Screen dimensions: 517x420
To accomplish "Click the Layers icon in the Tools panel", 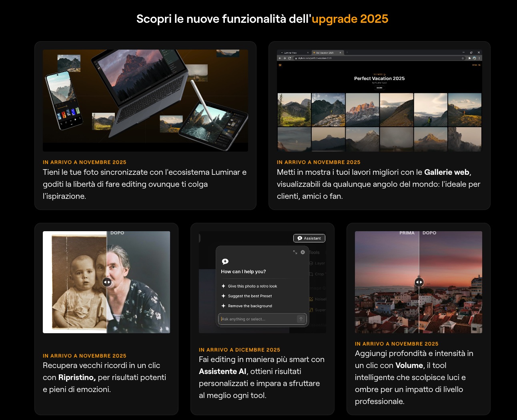I will coord(312,263).
